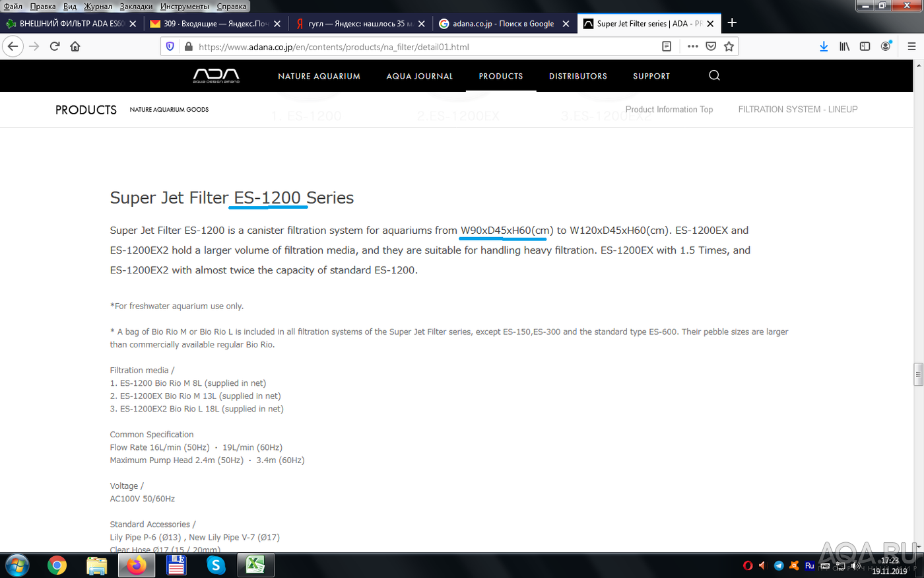This screenshot has height=578, width=924.
Task: Save page to Pocket
Action: click(711, 46)
